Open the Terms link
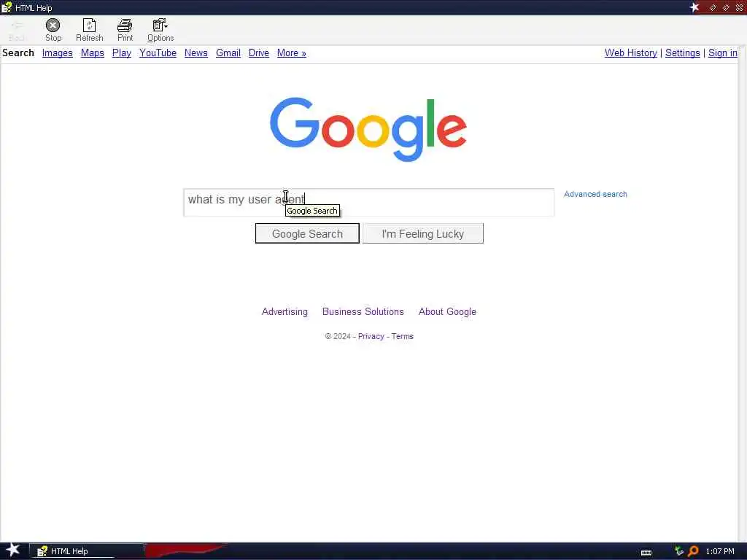 tap(402, 336)
